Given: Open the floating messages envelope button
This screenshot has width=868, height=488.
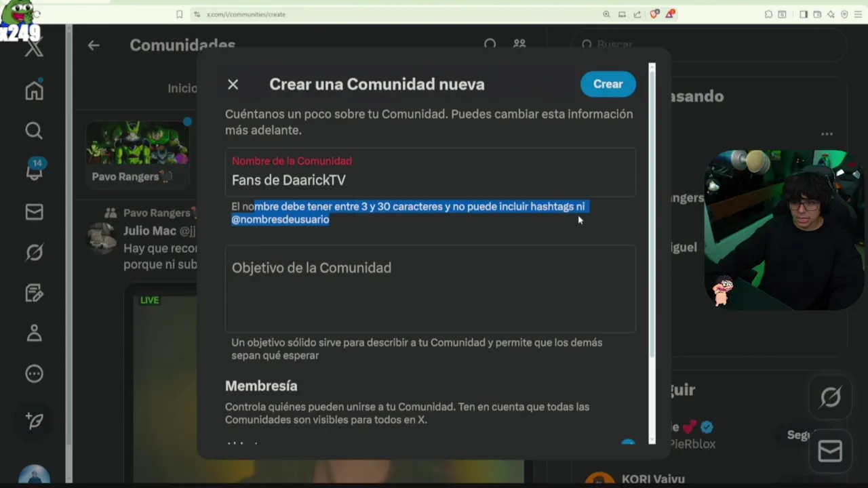Looking at the screenshot, I should 831,451.
